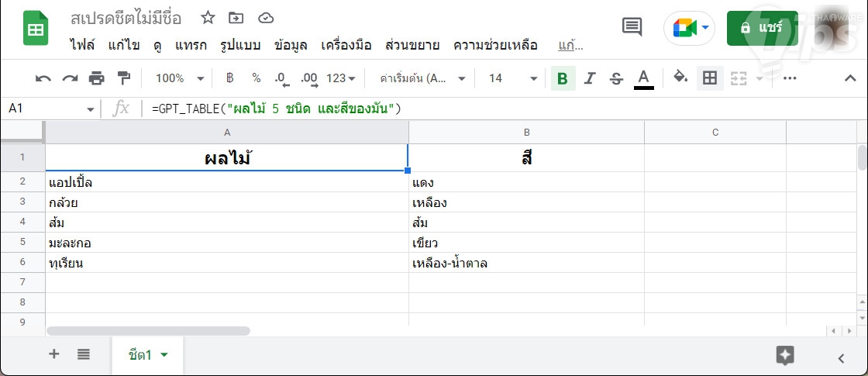Open the ข้อมูล menu
The width and height of the screenshot is (868, 376).
pos(291,46)
